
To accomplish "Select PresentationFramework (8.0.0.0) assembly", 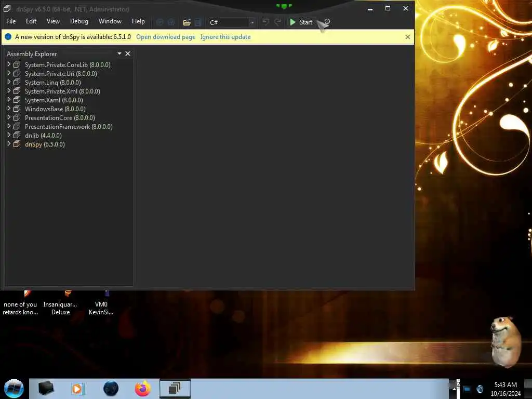I will pyautogui.click(x=69, y=127).
